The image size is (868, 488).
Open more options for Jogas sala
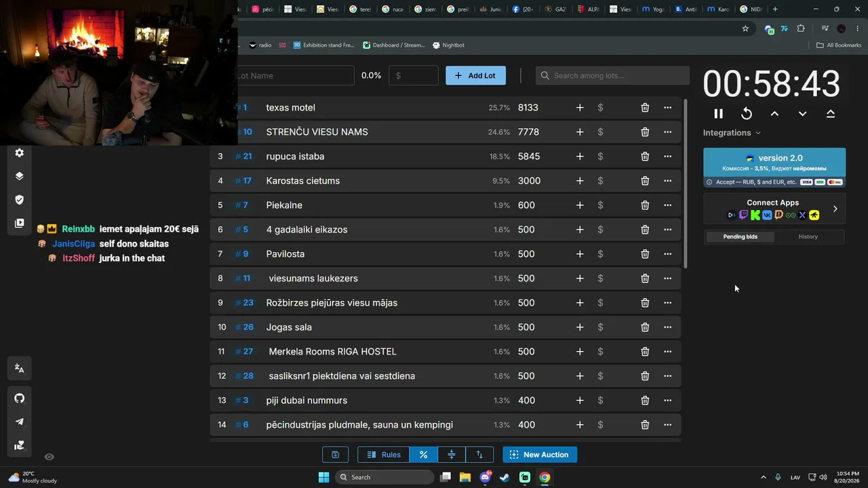tap(667, 327)
